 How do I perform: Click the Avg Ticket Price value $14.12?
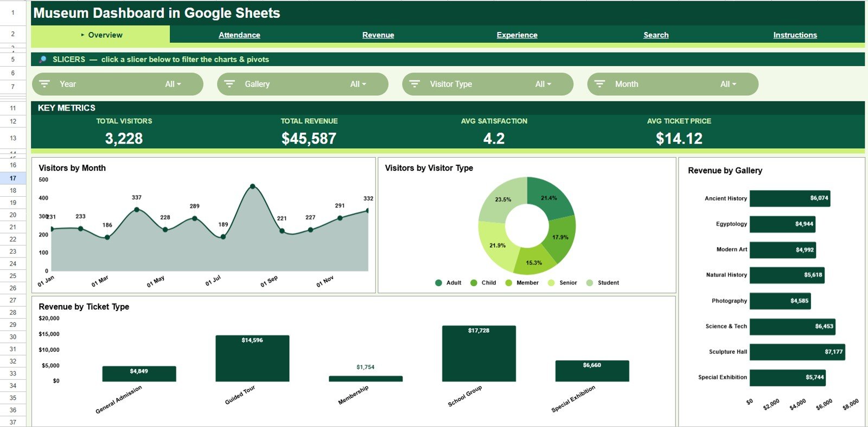tap(679, 139)
